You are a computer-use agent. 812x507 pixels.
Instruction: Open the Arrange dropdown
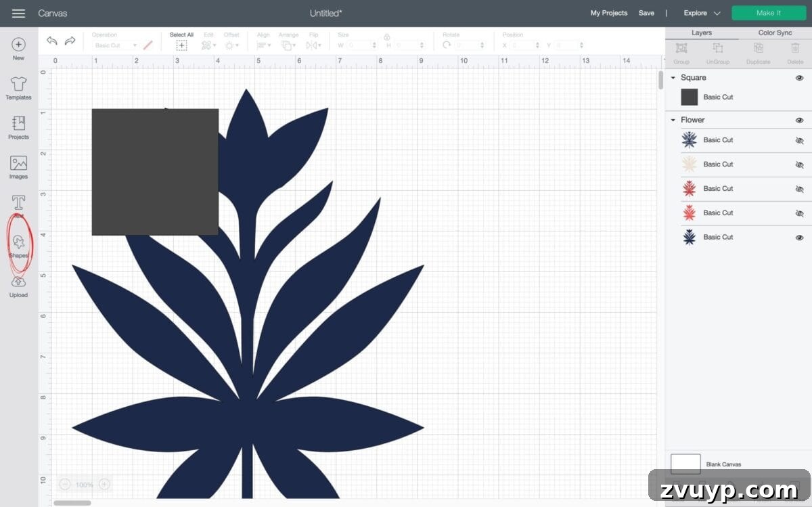click(288, 45)
